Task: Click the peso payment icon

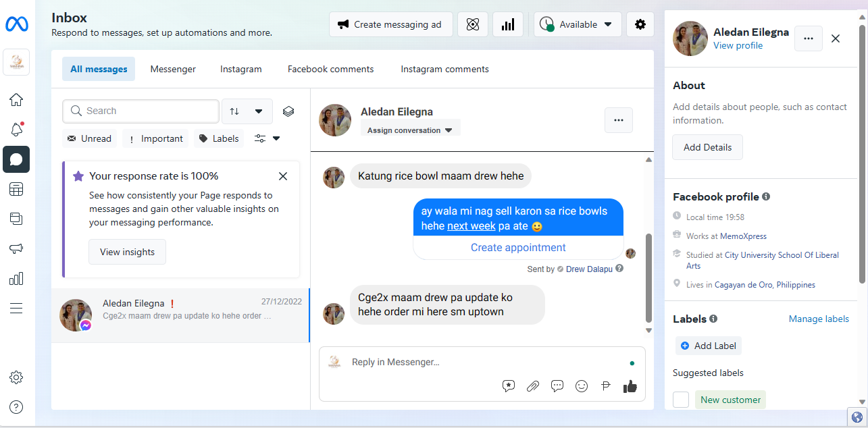Action: pos(606,386)
